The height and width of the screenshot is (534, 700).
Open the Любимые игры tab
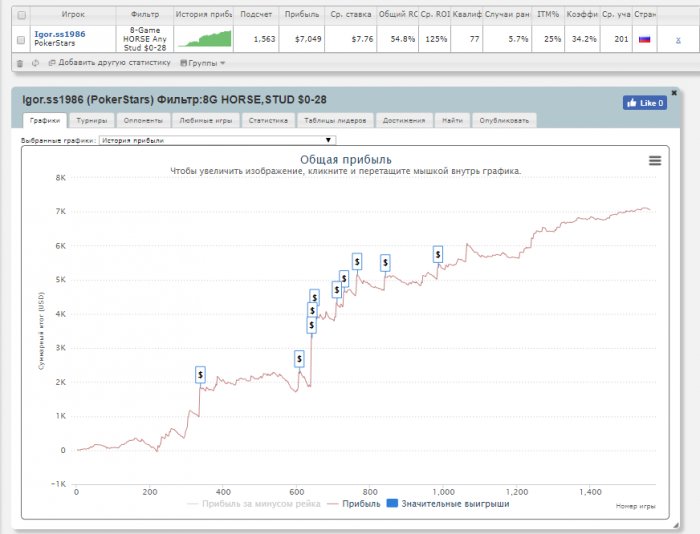tap(206, 121)
